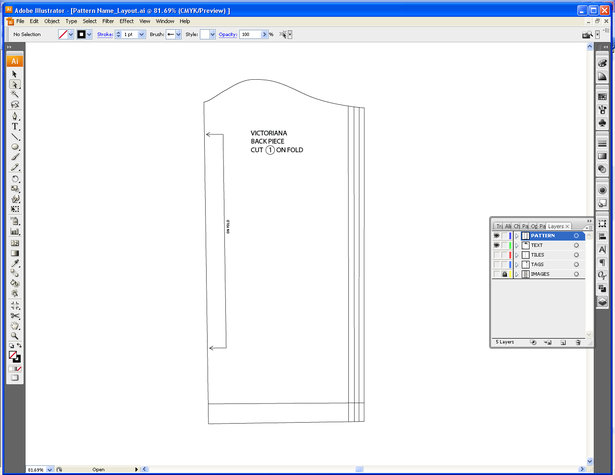The image size is (615, 475).
Task: Select the Pen tool
Action: click(x=15, y=116)
